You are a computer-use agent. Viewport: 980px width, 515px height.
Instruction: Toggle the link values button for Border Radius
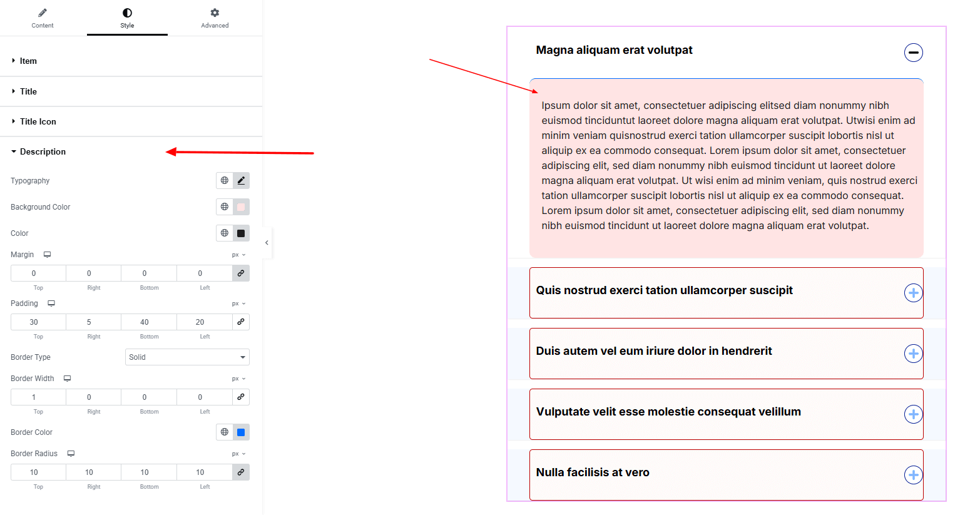pyautogui.click(x=241, y=472)
